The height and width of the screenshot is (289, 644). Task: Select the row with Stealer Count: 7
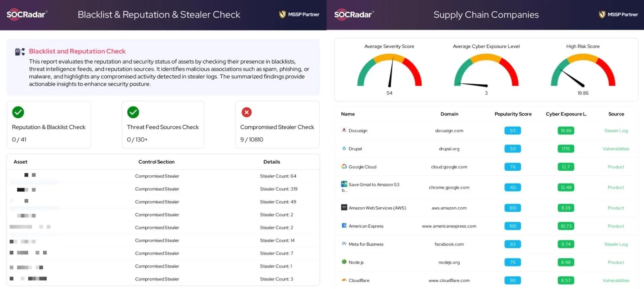tap(163, 253)
